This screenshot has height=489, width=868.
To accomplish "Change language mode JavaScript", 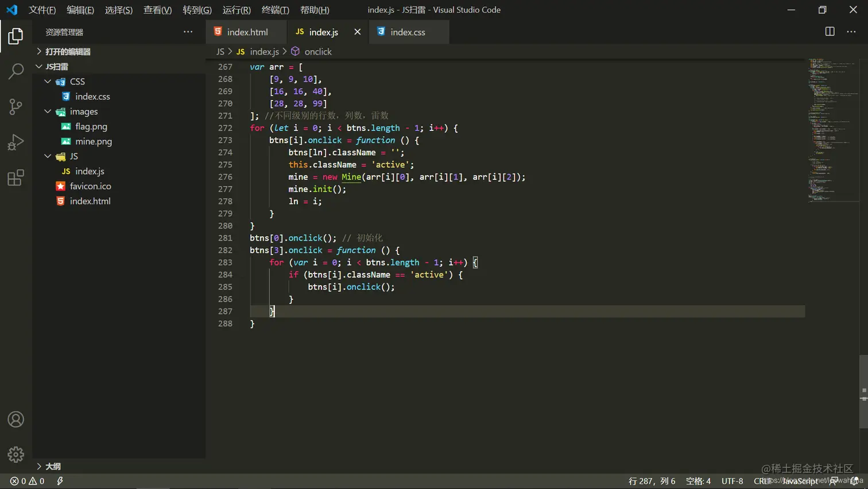I will pyautogui.click(x=800, y=481).
